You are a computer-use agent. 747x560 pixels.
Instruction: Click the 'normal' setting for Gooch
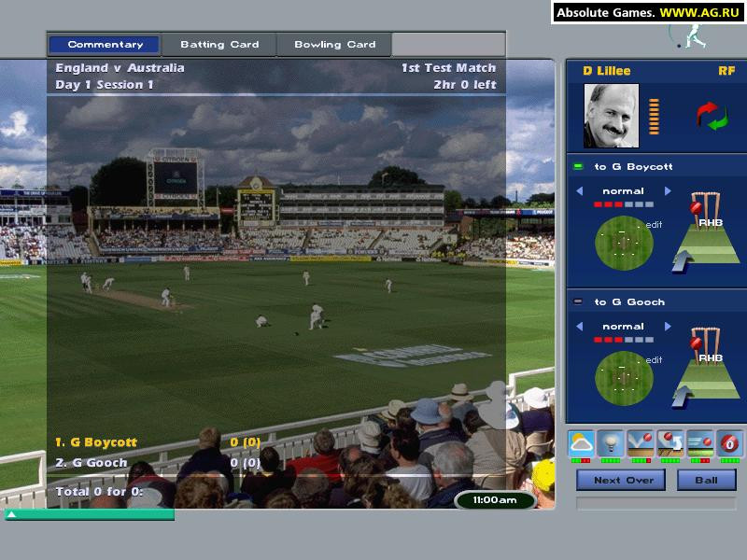click(x=623, y=326)
